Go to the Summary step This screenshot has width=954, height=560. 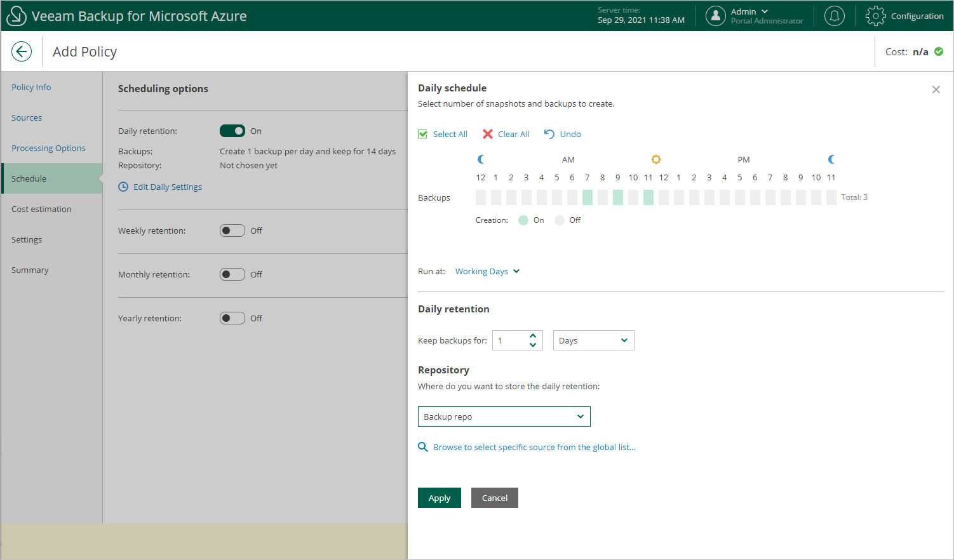pyautogui.click(x=30, y=270)
